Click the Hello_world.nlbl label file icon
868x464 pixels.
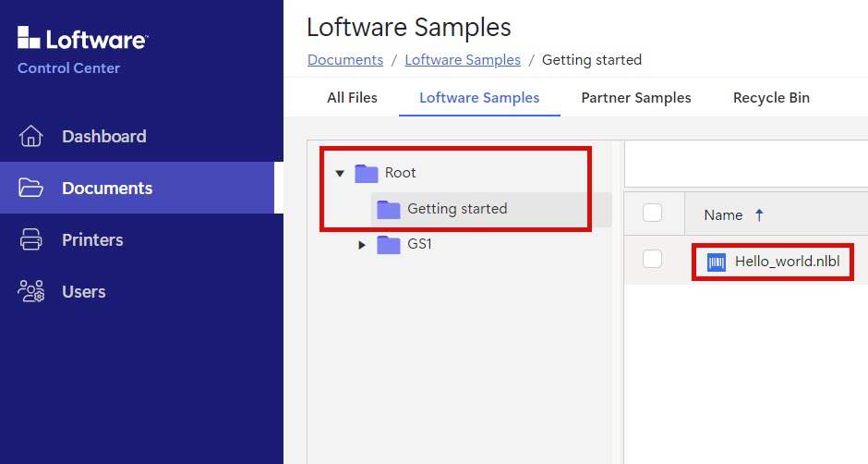(x=717, y=262)
